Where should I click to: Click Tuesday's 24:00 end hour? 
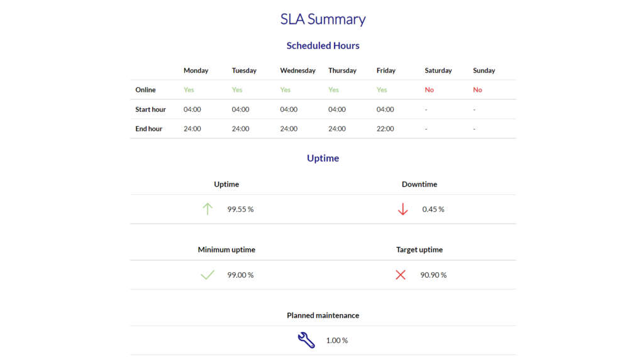240,129
